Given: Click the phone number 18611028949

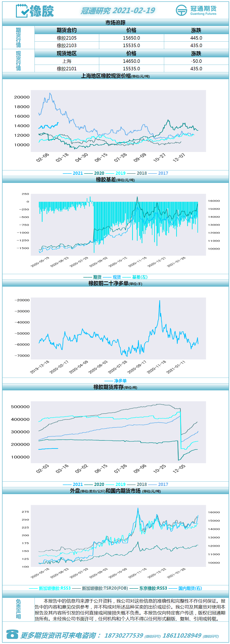Looking at the screenshot, I should point(182,635).
